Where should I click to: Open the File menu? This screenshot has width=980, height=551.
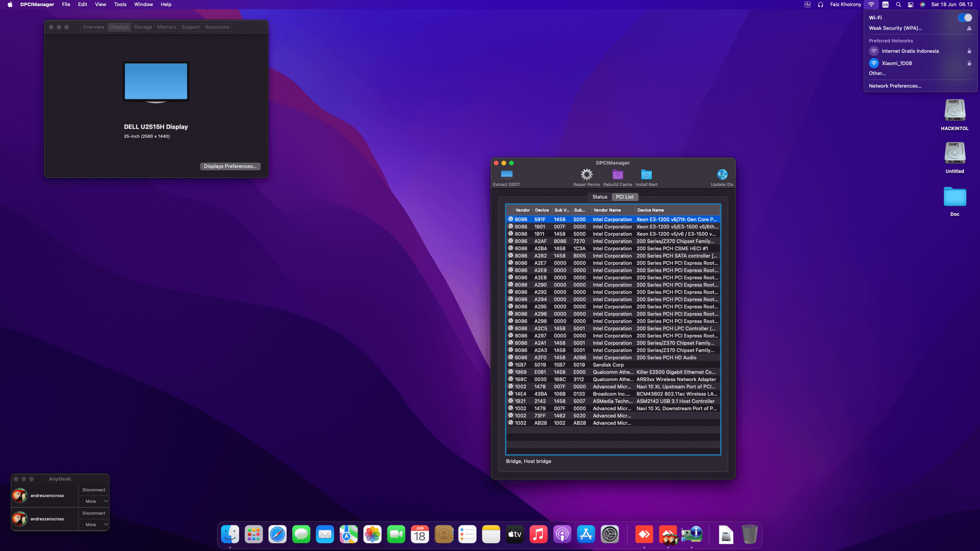point(66,5)
